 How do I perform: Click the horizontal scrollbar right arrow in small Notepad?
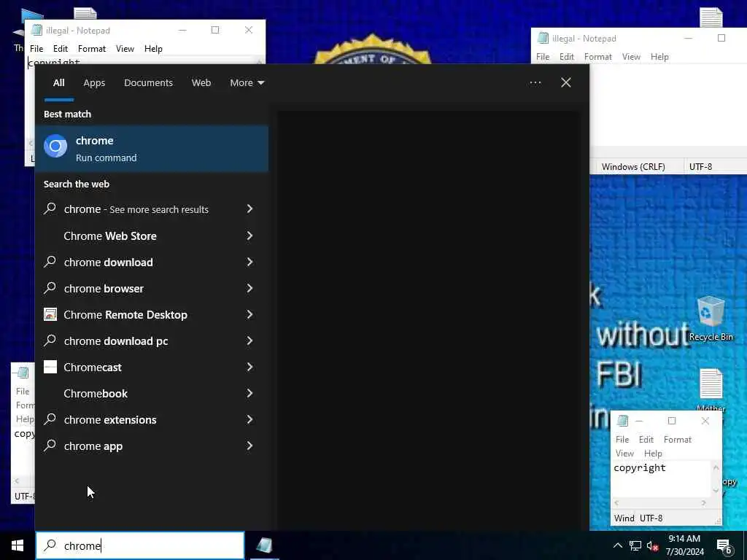(x=704, y=503)
